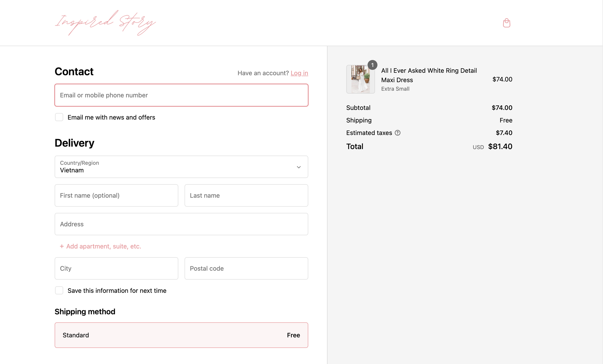
Task: Click the Country/Region chevron arrow
Action: [x=299, y=167]
